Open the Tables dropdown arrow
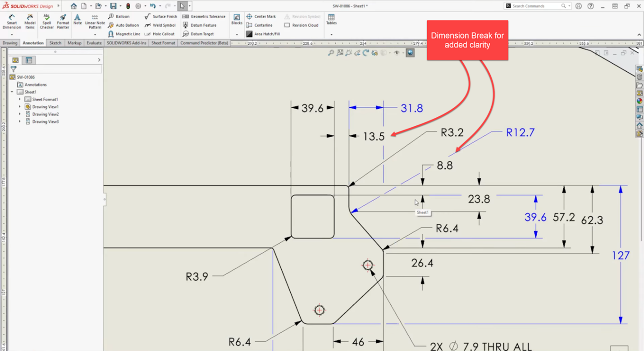This screenshot has width=644, height=351. pos(331,34)
